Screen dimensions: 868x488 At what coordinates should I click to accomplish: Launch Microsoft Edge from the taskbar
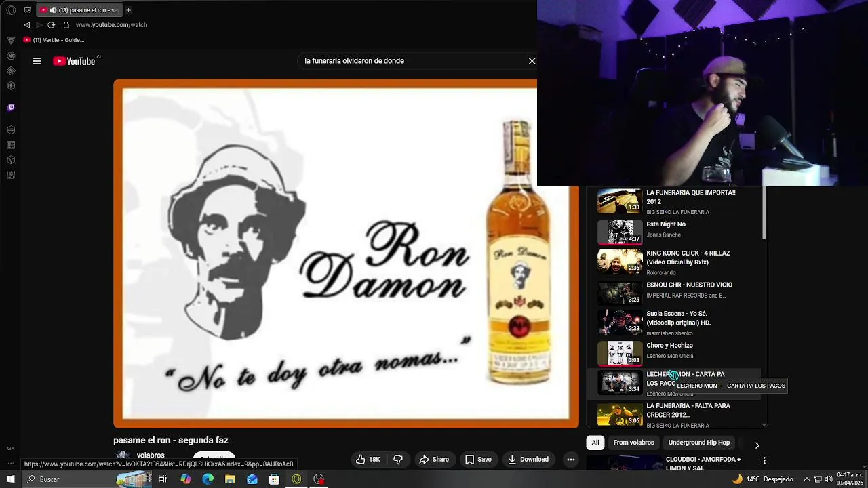tap(208, 479)
